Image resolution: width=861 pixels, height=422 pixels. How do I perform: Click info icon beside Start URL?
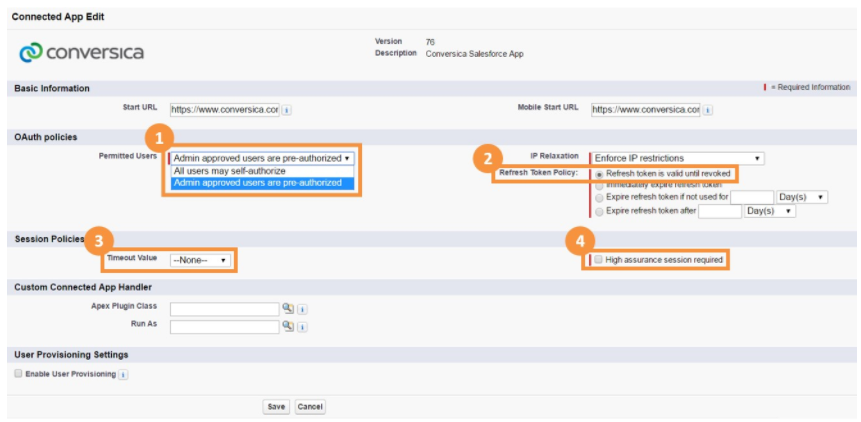tap(287, 110)
